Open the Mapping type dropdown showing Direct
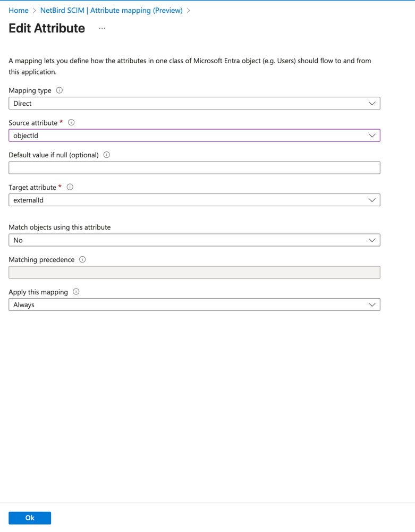Screen dimensions: 415x532 click(372, 103)
